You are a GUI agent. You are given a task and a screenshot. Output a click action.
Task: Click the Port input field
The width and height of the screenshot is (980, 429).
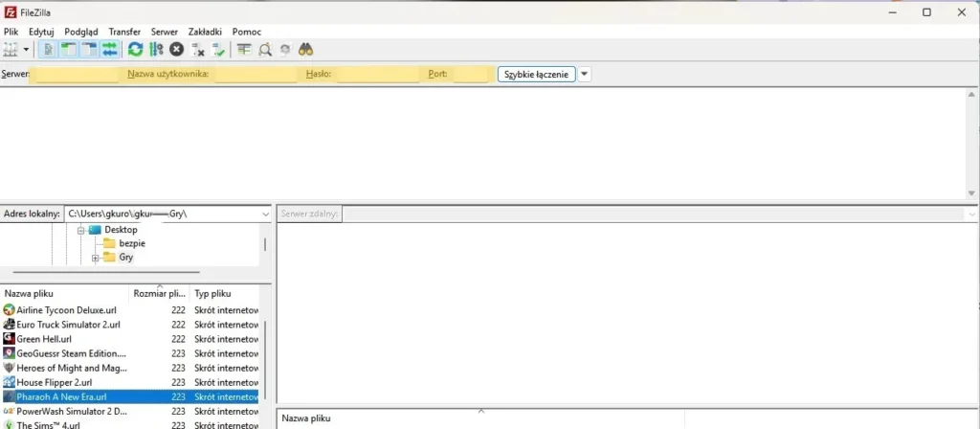point(470,75)
